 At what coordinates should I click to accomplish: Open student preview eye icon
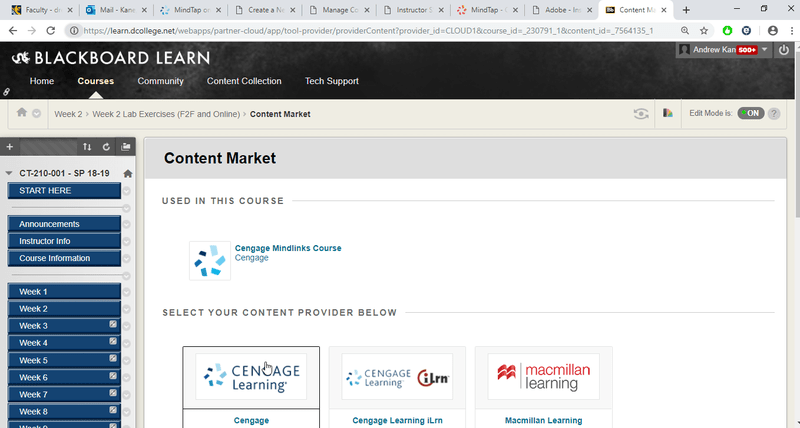click(641, 114)
